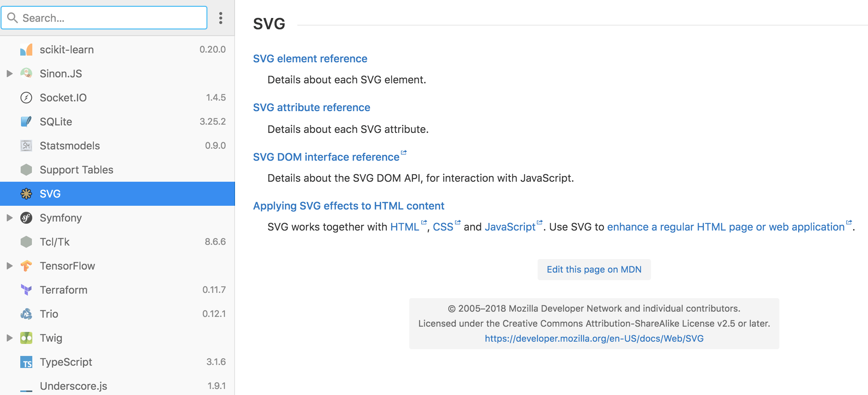Viewport: 868px width, 395px height.
Task: Open SQLite docs in sidebar
Action: tap(117, 122)
